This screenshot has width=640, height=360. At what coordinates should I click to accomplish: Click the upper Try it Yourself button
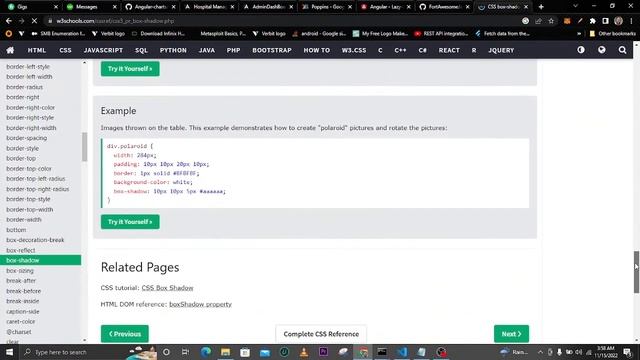tap(130, 69)
